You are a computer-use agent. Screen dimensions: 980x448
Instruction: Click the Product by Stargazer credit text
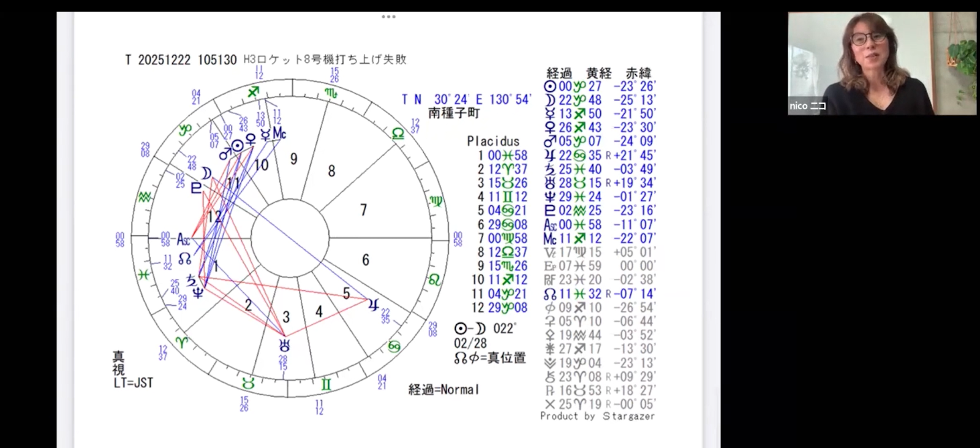(x=597, y=416)
